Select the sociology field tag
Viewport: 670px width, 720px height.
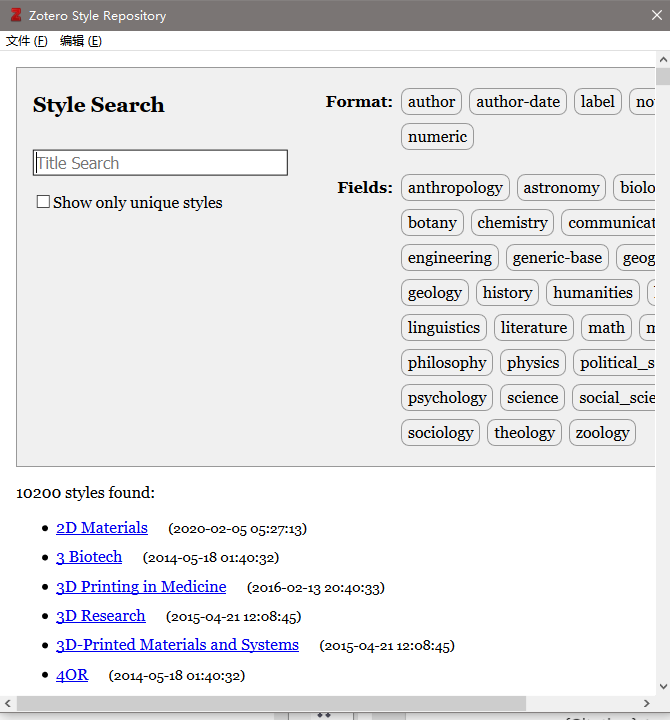(x=440, y=432)
